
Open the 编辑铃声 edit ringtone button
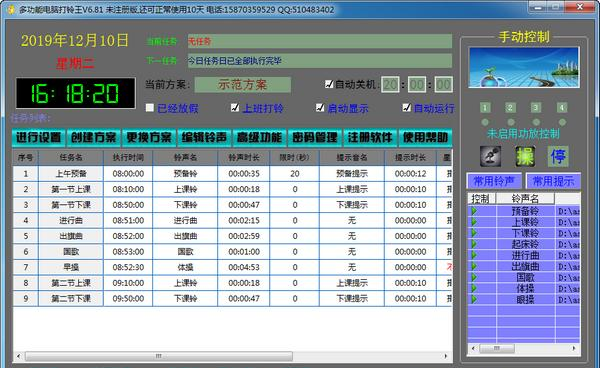[204, 137]
